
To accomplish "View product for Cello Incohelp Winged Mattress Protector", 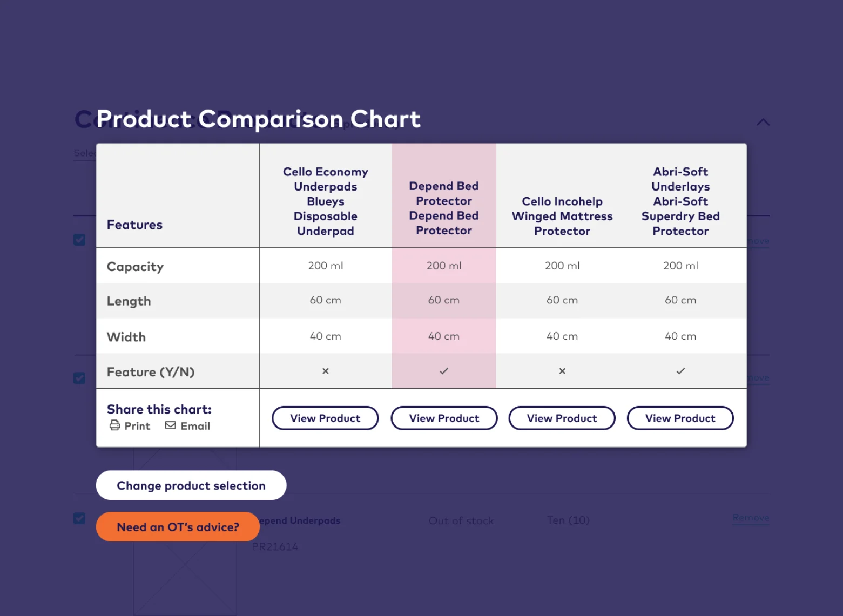I will tap(562, 418).
